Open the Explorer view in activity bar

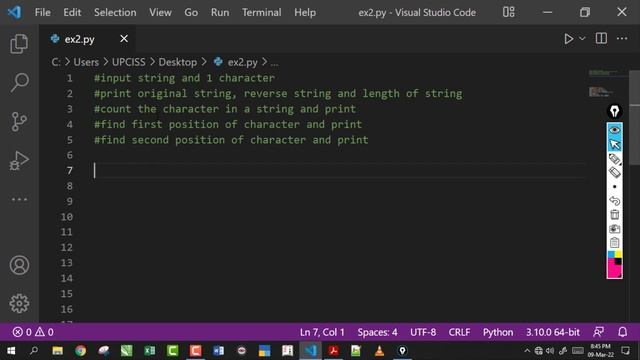(19, 44)
